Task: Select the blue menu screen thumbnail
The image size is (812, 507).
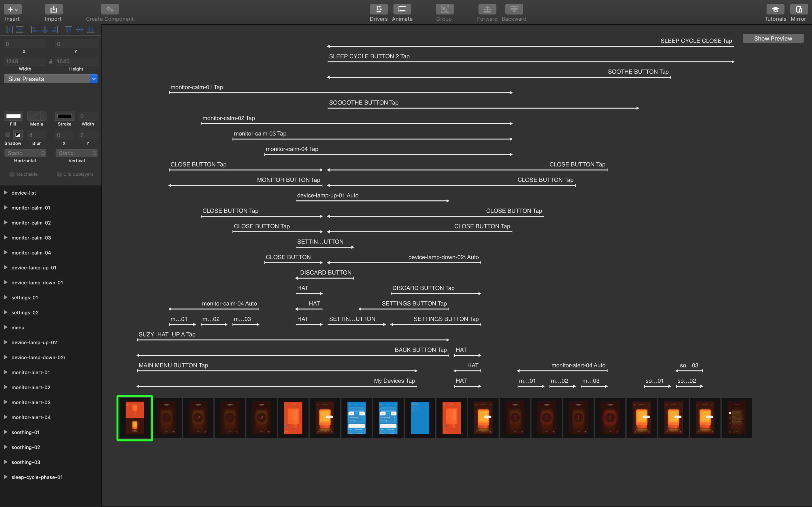Action: click(x=420, y=418)
